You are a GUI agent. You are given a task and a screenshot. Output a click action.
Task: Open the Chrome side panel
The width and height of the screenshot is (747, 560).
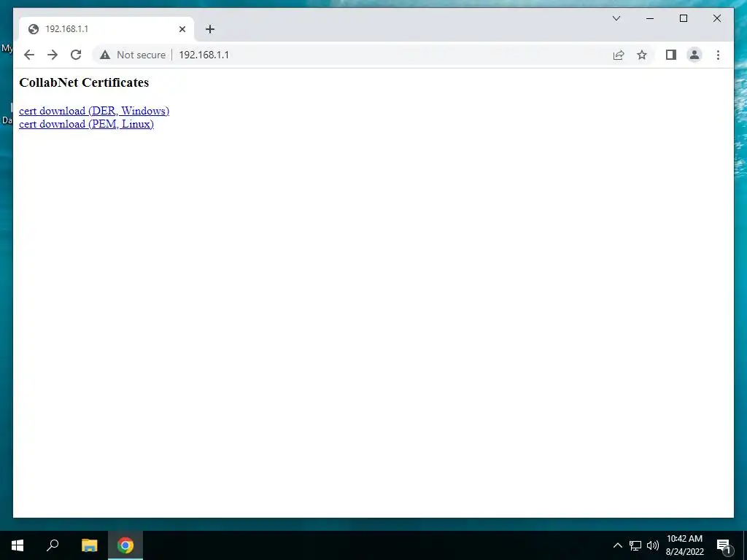pyautogui.click(x=671, y=55)
